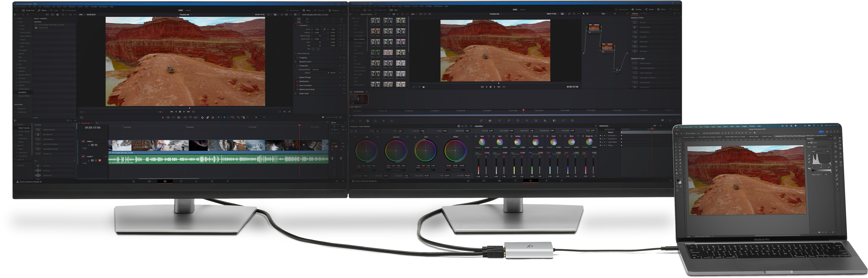Open the Fusion menu in menu bar
868x278 pixels.
(80, 6)
